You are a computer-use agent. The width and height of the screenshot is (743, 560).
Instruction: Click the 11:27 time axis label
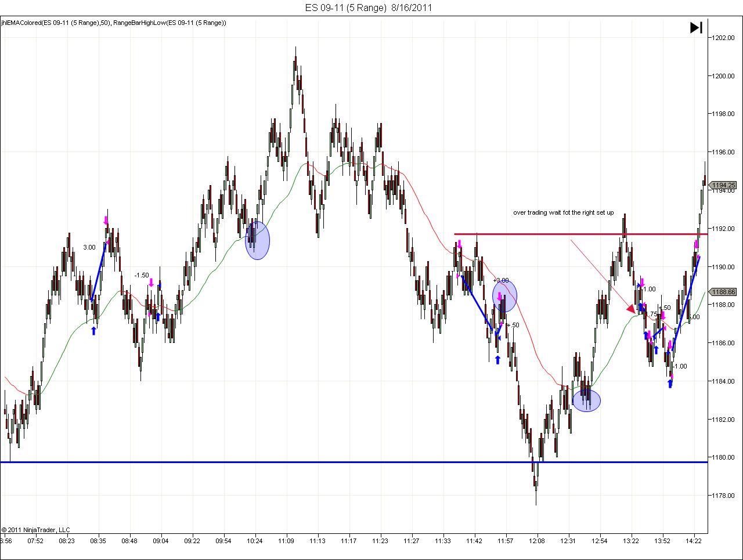[x=412, y=541]
